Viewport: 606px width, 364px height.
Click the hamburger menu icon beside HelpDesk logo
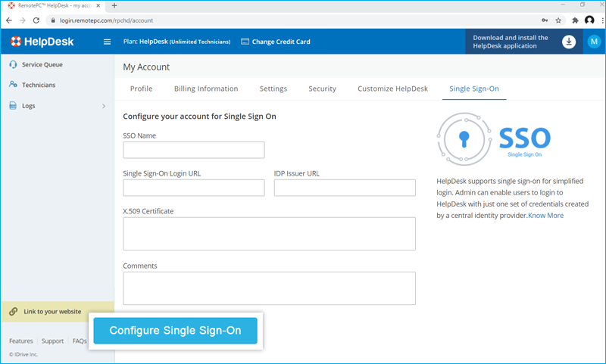(107, 42)
